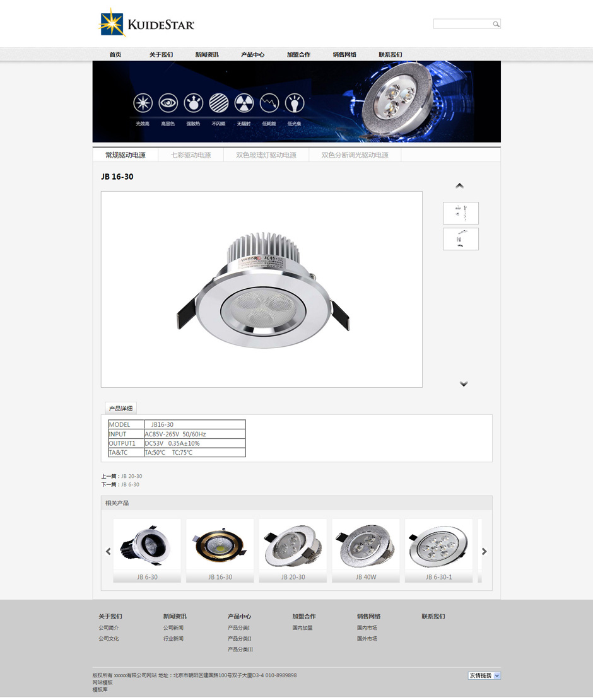The width and height of the screenshot is (593, 700).
Task: Switch to the 七彩驱动电源 tab
Action: point(191,155)
